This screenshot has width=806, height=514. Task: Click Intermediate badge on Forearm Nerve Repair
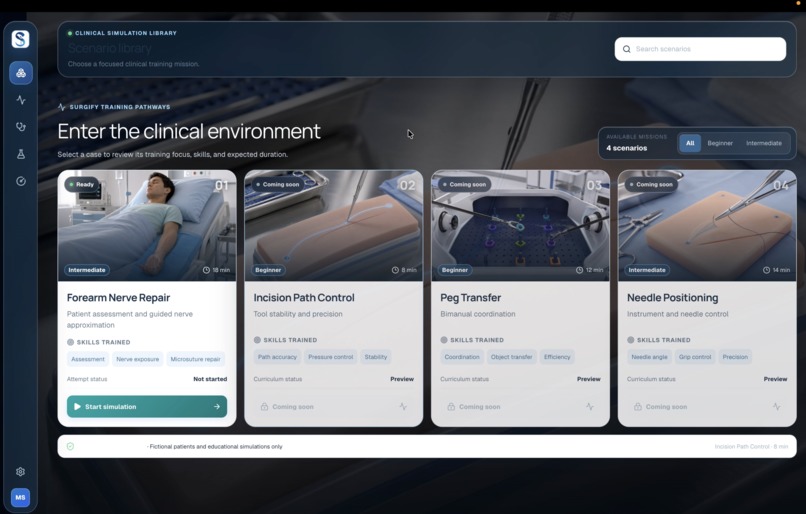click(86, 270)
